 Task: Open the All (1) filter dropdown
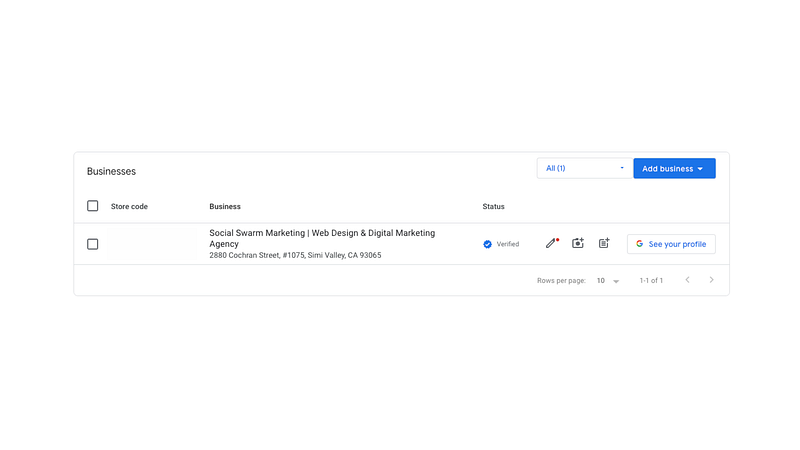pyautogui.click(x=584, y=168)
